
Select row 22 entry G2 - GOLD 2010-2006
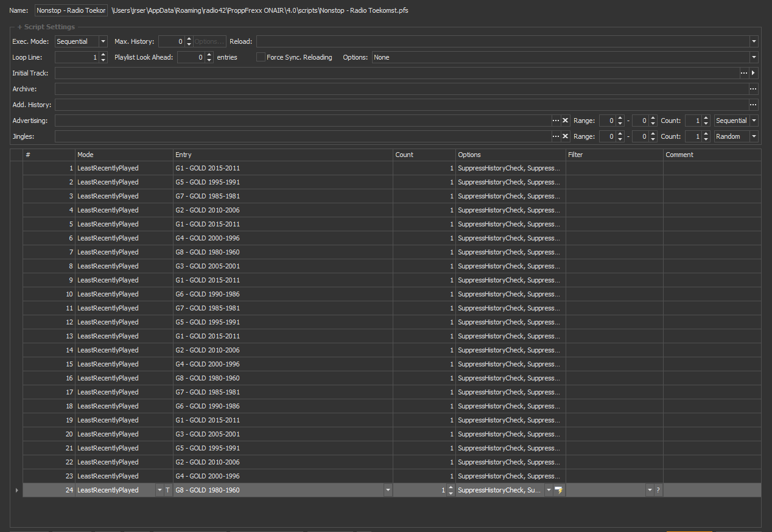(283, 462)
